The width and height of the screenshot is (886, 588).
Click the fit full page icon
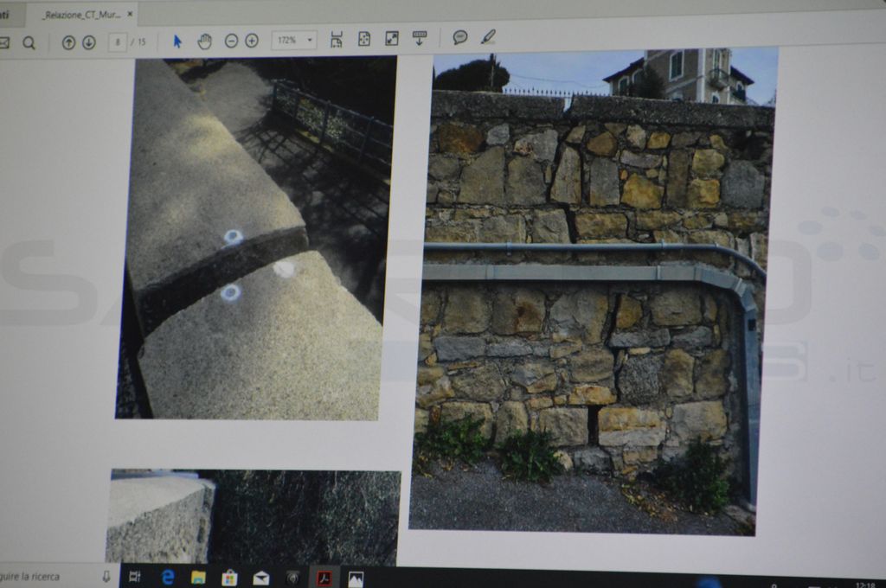point(364,39)
